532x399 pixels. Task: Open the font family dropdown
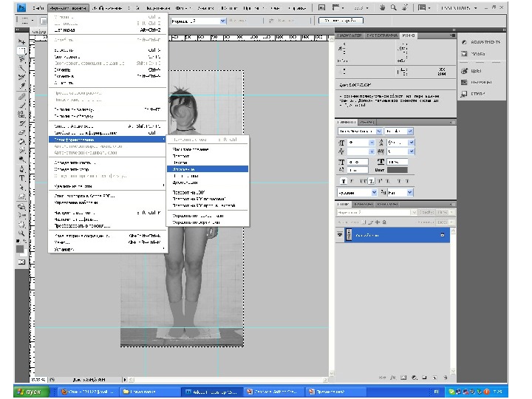click(360, 132)
